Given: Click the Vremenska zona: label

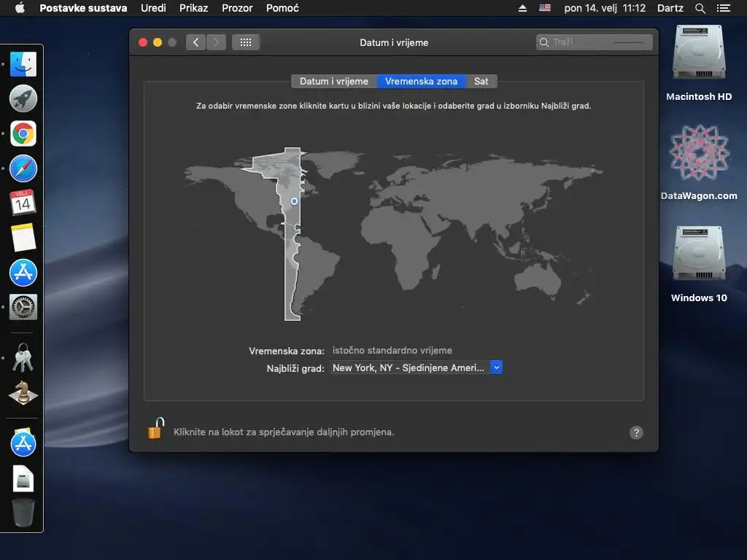Looking at the screenshot, I should 286,351.
